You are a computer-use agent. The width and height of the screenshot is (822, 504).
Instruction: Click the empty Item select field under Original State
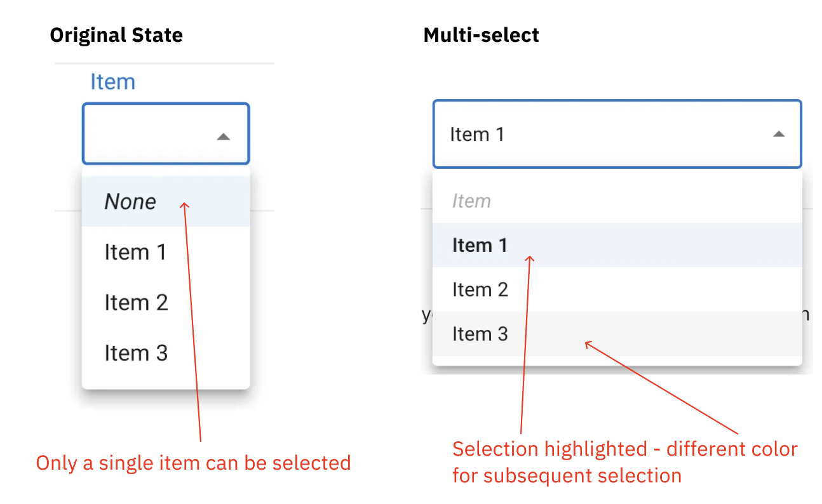(x=152, y=134)
